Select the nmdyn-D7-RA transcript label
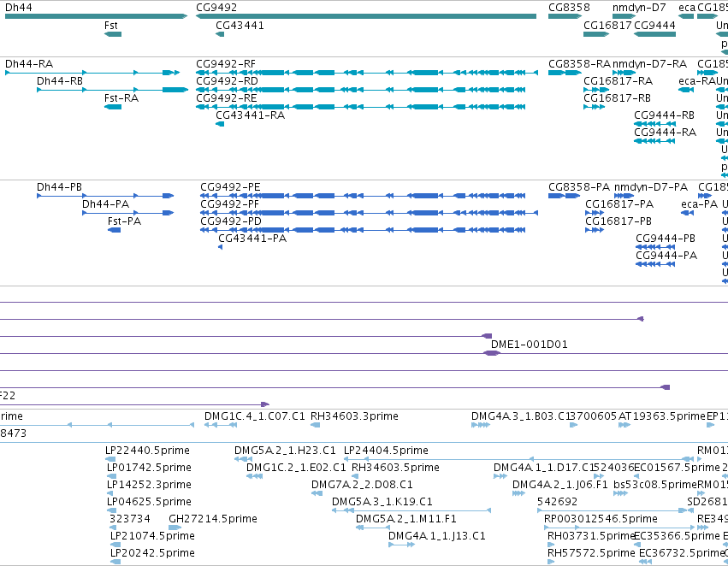Screen dimensions: 728x566 (649, 64)
